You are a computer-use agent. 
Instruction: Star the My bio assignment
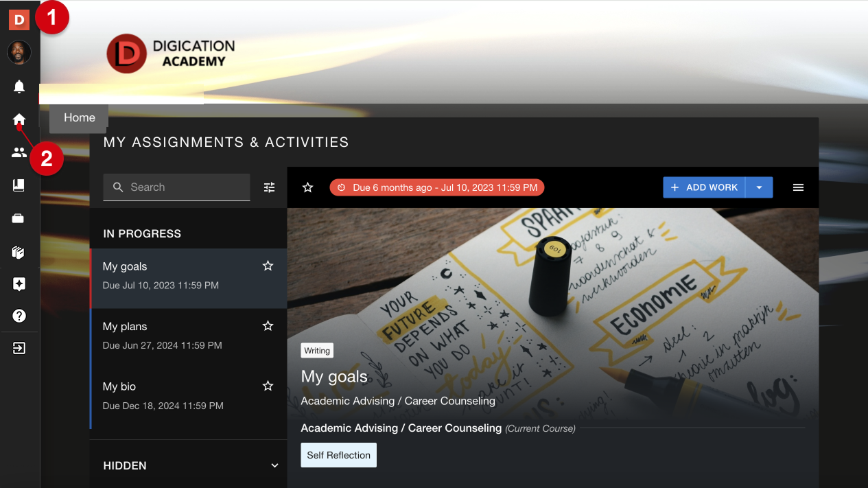268,386
